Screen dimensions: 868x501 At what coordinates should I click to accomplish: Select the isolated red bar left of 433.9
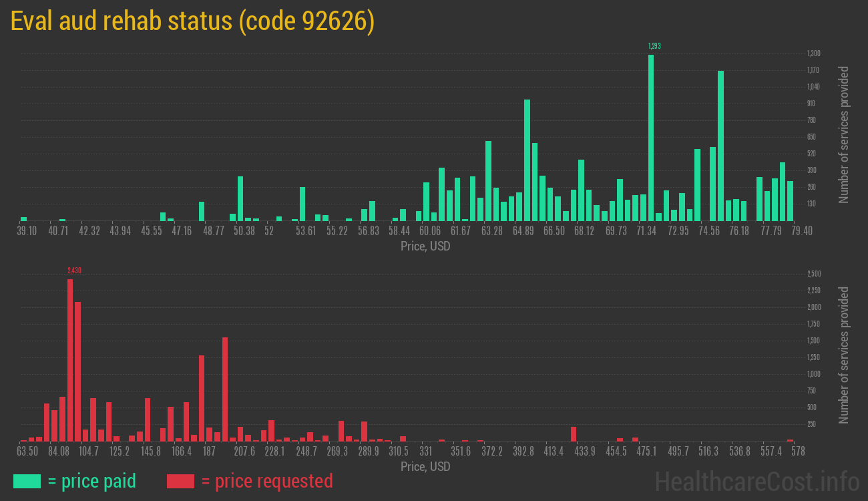coord(574,434)
